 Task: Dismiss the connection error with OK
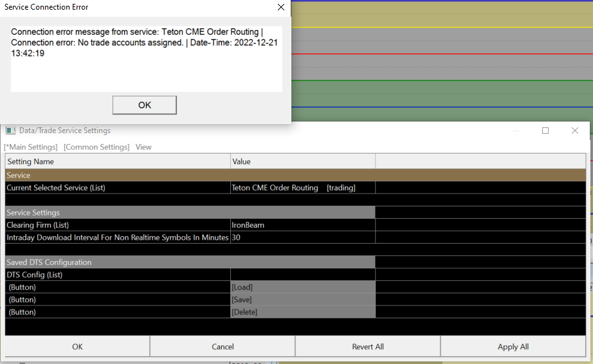(x=145, y=105)
